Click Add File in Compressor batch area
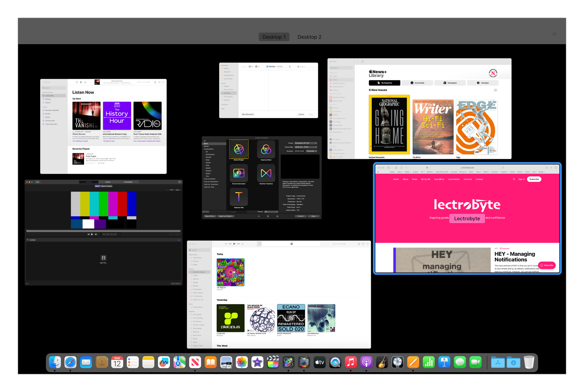 coord(103,259)
